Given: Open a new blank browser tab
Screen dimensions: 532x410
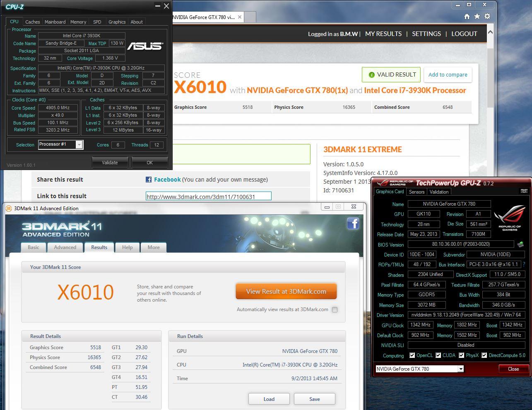Looking at the screenshot, I should (x=250, y=17).
